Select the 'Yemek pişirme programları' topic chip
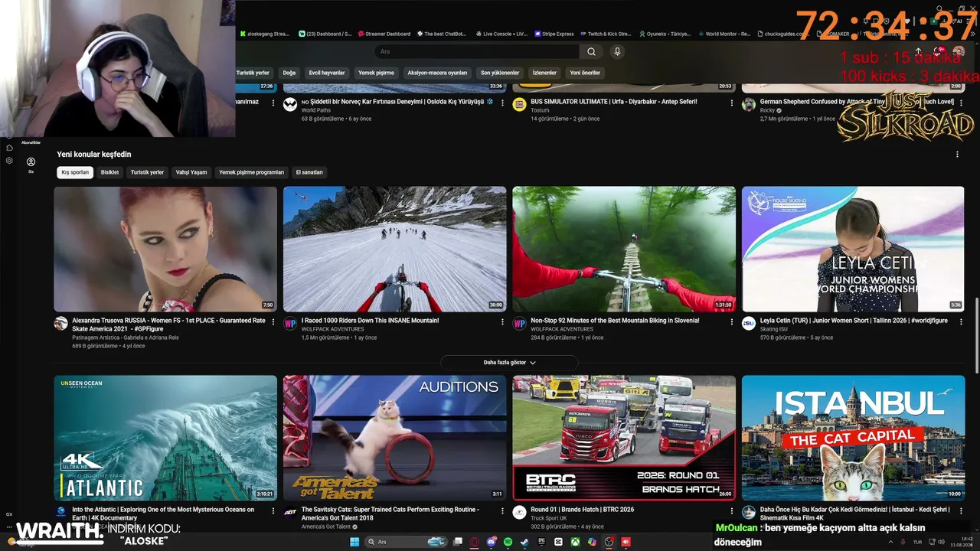The width and height of the screenshot is (980, 551). point(252,172)
